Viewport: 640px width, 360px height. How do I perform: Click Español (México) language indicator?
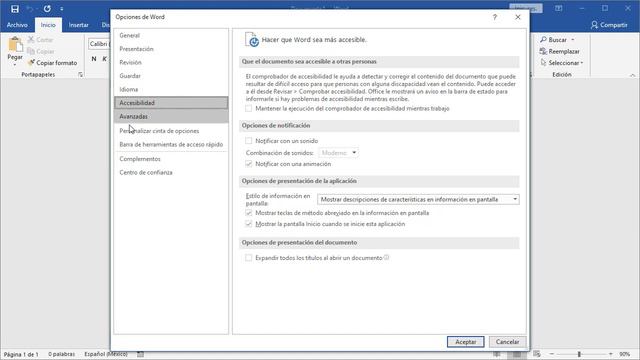point(106,354)
